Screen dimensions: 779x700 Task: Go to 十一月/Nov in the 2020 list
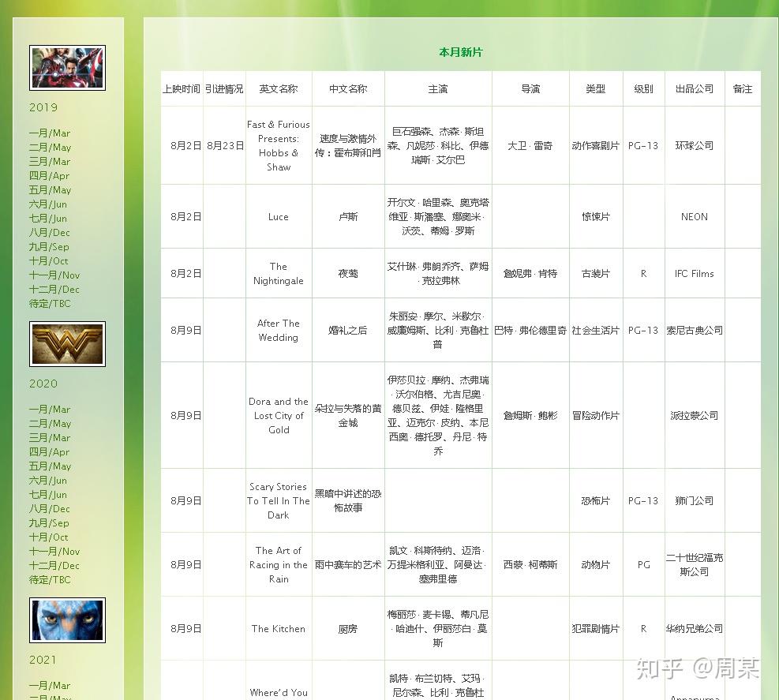click(x=54, y=552)
